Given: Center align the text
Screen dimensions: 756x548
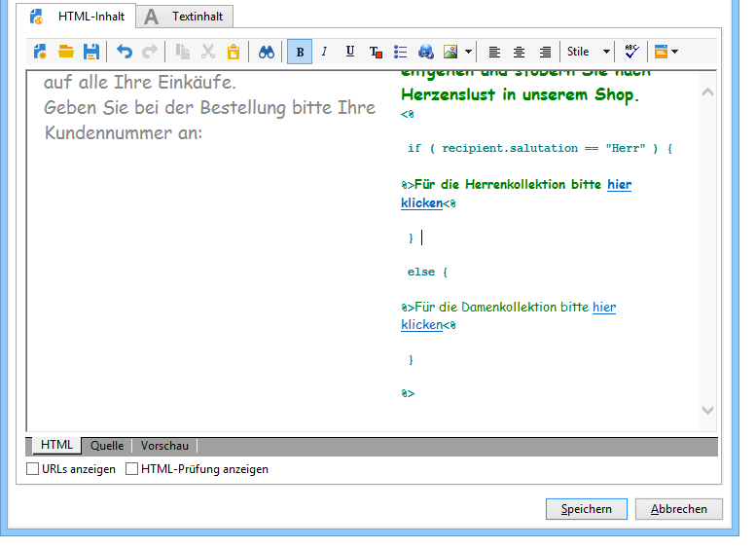Looking at the screenshot, I should (x=520, y=52).
